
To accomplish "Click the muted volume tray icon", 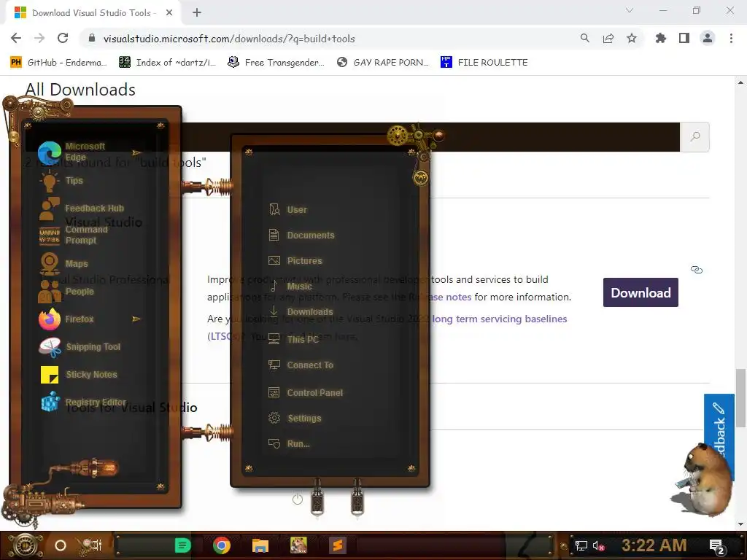I will (598, 545).
